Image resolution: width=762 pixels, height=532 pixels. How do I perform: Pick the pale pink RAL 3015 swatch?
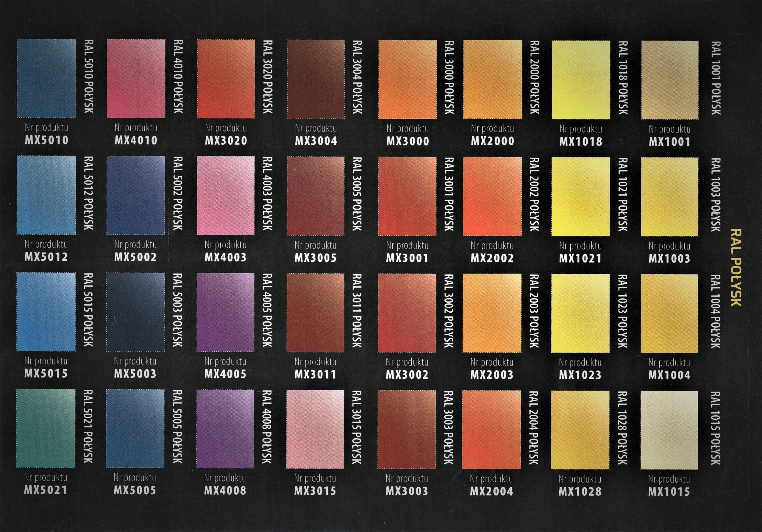(x=315, y=429)
